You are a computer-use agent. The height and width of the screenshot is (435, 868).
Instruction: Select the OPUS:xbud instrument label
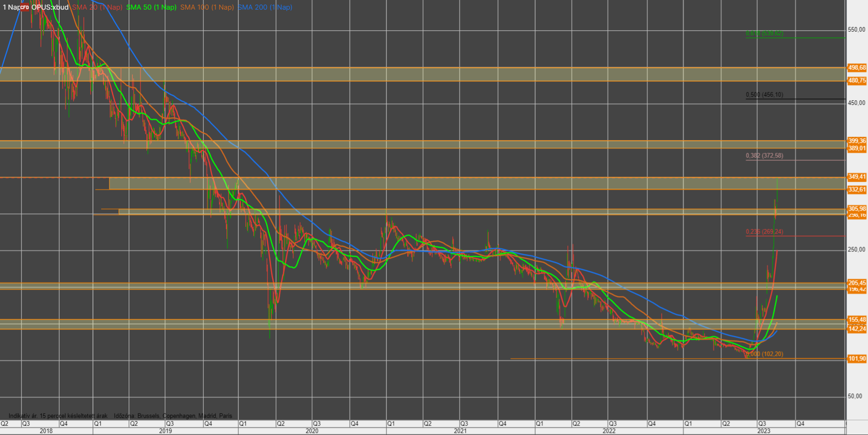pos(50,7)
